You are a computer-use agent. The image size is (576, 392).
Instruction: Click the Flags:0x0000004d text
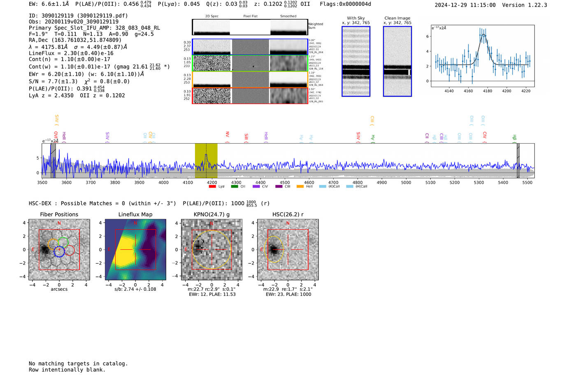(345, 4)
